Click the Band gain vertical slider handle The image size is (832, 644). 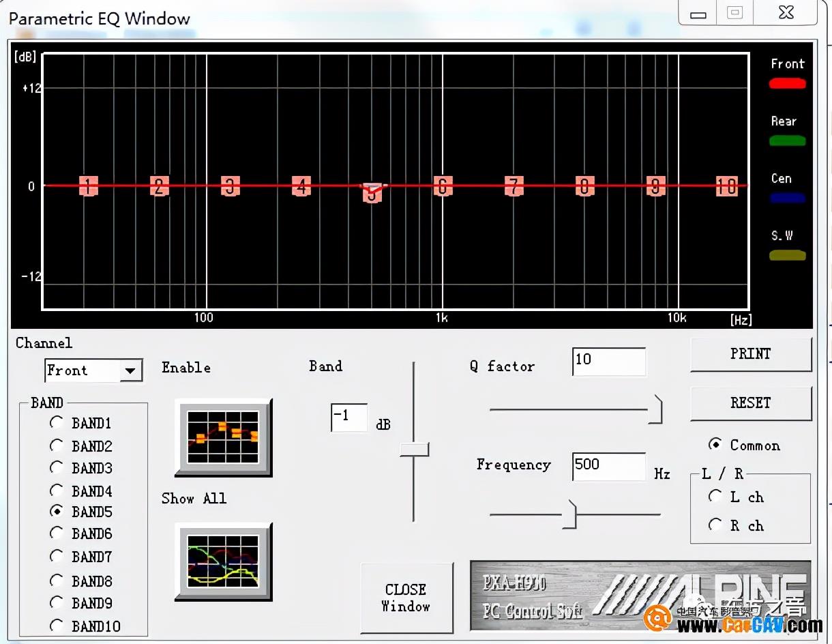click(x=414, y=449)
